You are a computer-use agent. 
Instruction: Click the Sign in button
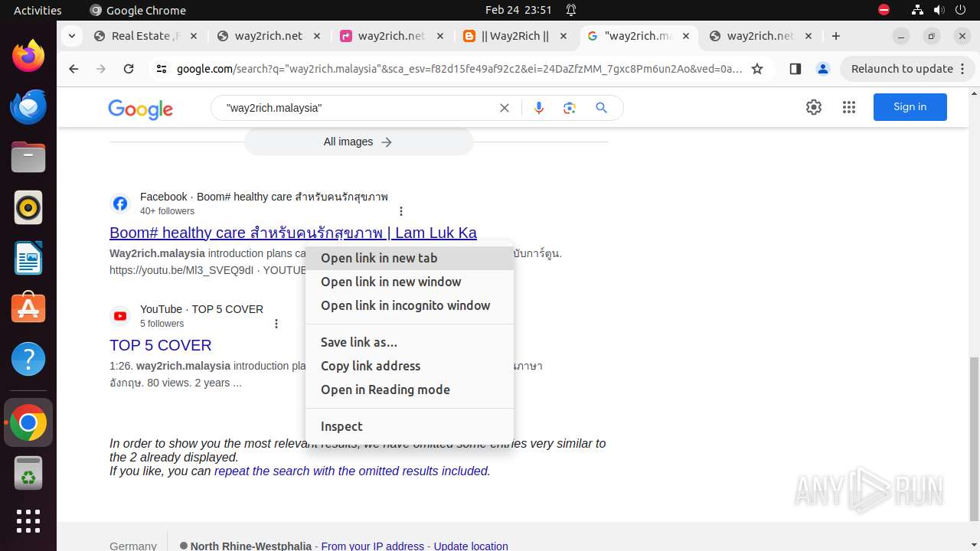(x=910, y=107)
